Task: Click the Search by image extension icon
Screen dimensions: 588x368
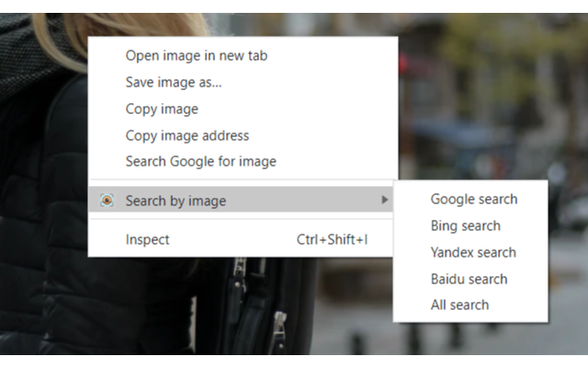Action: [107, 201]
